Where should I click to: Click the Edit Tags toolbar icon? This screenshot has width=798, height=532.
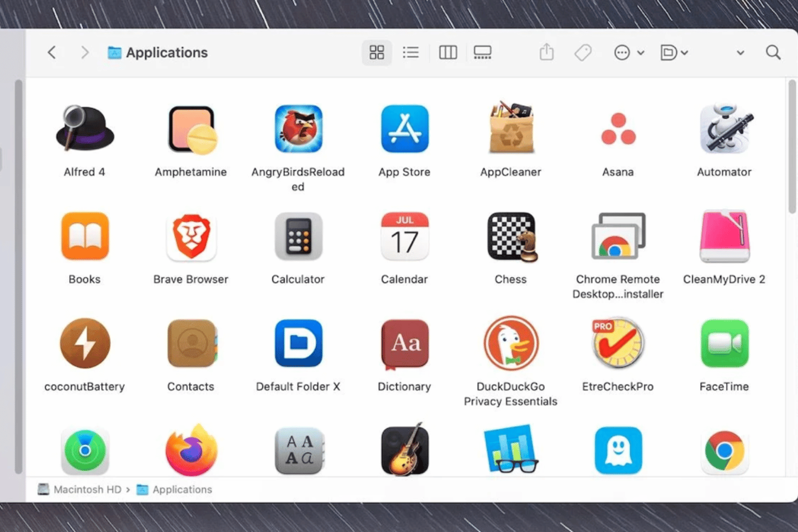[583, 52]
